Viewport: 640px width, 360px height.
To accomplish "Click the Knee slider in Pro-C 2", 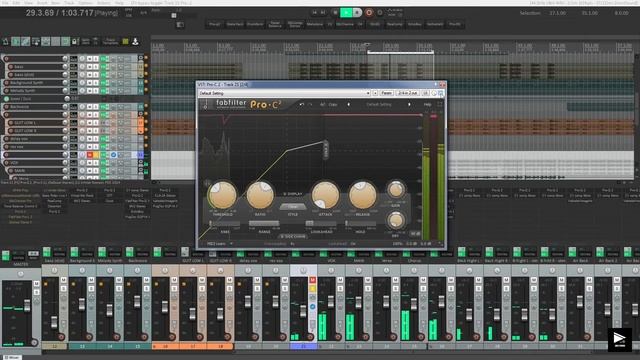I will click(x=224, y=224).
